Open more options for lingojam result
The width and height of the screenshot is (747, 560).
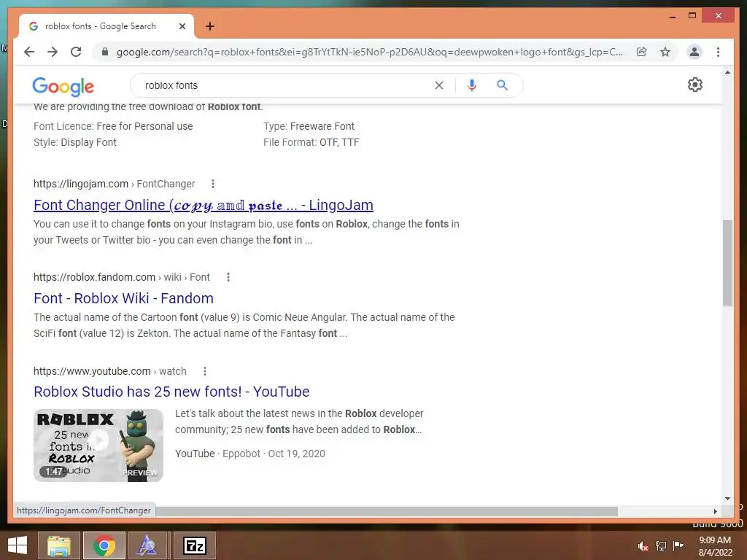click(213, 184)
